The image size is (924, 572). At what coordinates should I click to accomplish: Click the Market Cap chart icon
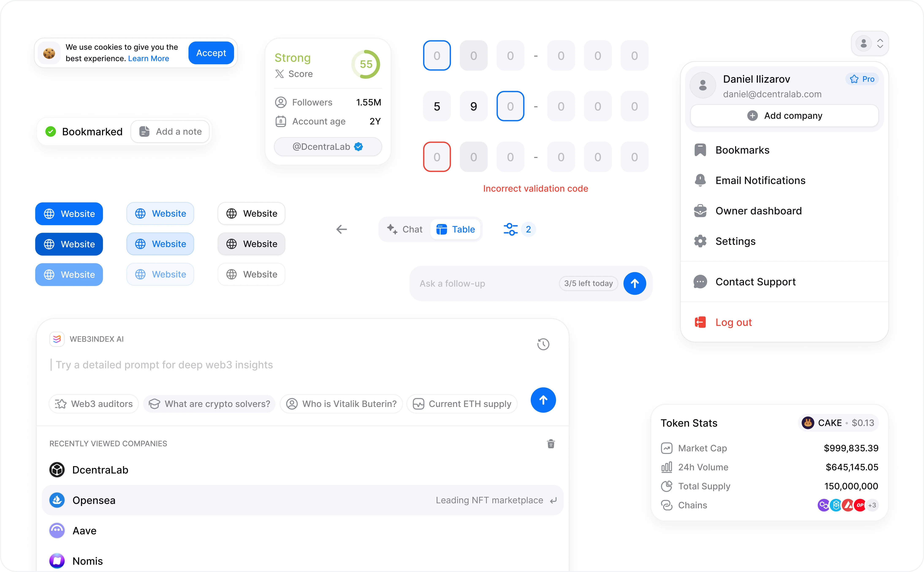pyautogui.click(x=666, y=448)
